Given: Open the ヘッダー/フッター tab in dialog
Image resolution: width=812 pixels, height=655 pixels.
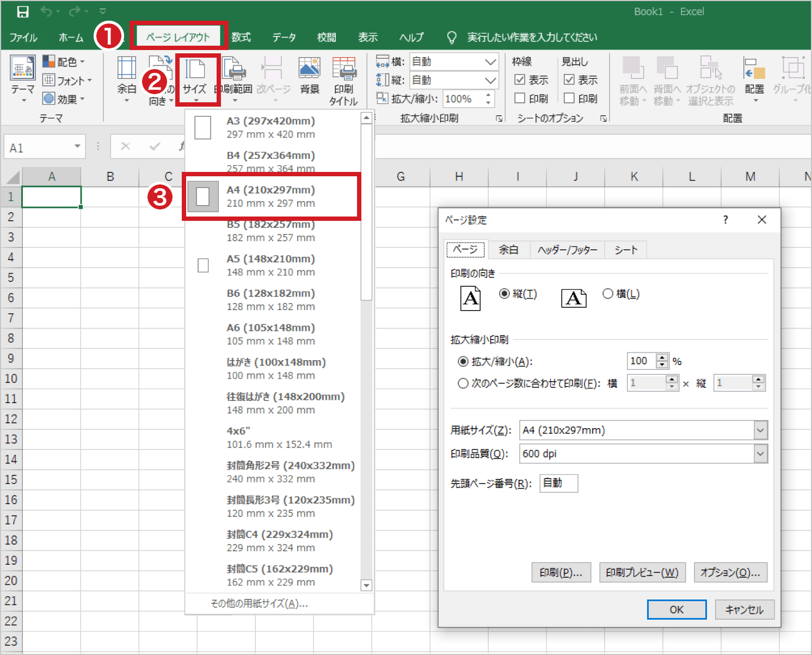Looking at the screenshot, I should click(x=567, y=250).
